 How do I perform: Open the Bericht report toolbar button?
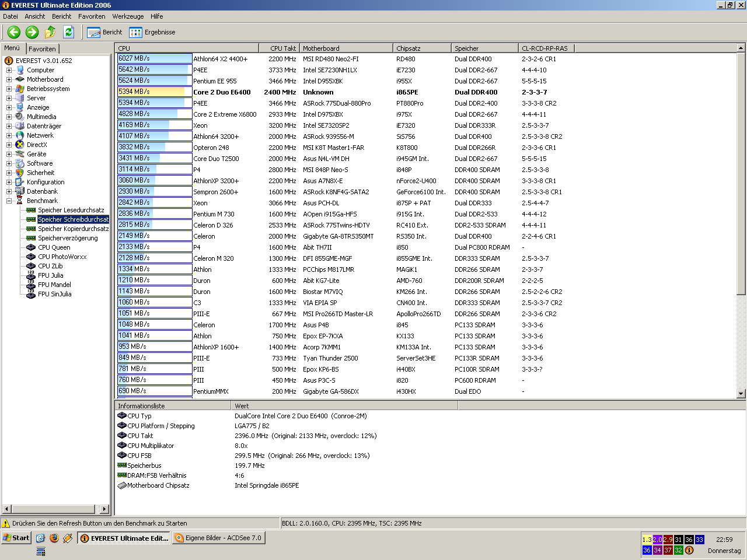105,32
